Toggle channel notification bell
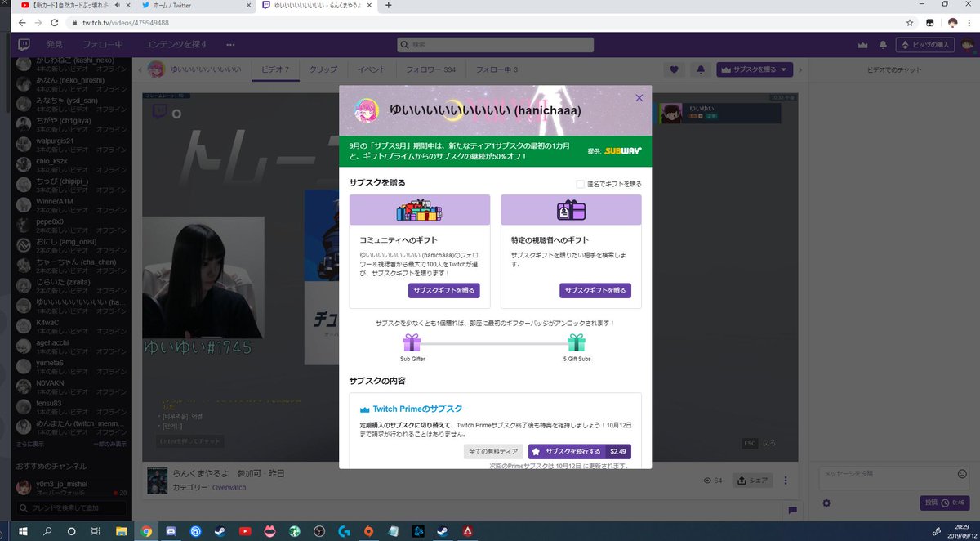980x541 pixels. (701, 70)
